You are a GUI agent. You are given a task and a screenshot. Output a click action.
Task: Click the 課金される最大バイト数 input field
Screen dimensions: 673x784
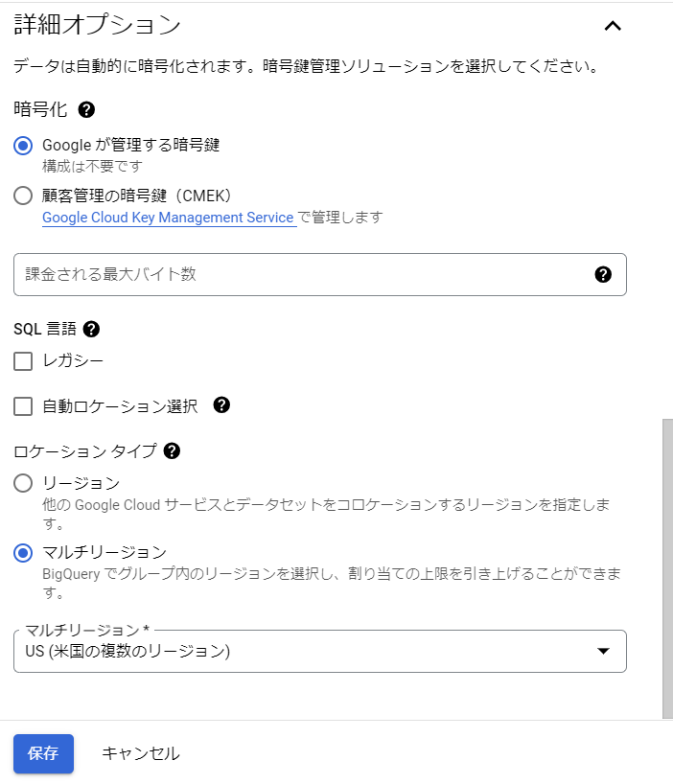point(288,274)
